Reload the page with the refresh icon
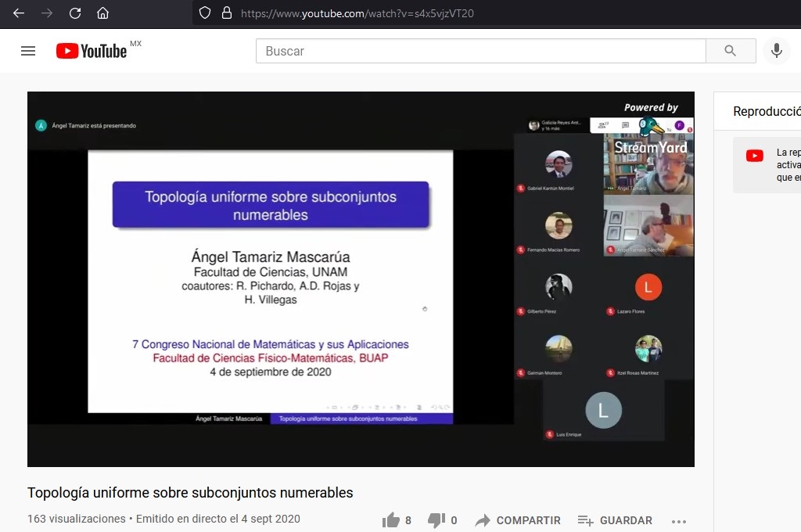The height and width of the screenshot is (532, 801). click(75, 13)
